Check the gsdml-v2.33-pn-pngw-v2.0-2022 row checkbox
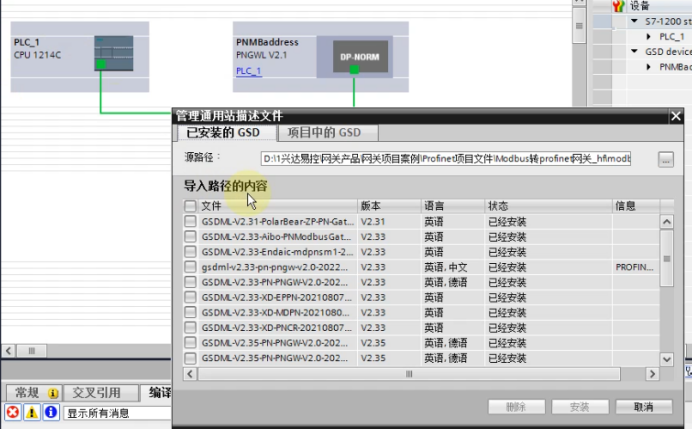 pos(190,267)
